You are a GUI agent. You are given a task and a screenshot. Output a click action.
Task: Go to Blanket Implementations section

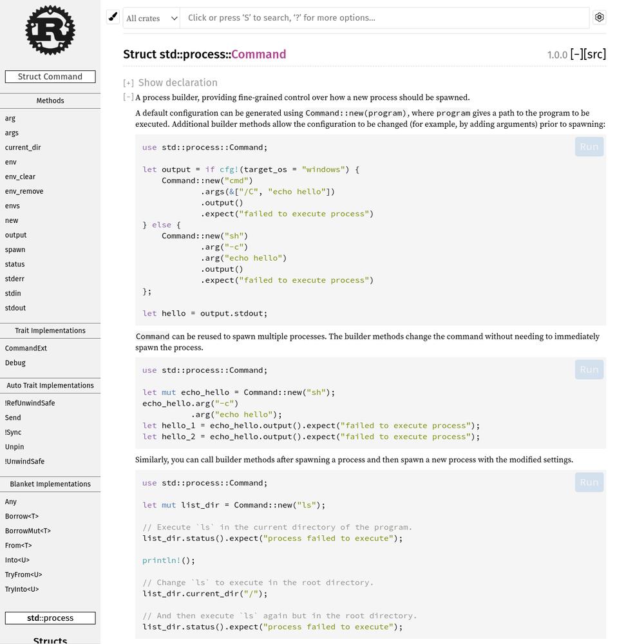(50, 484)
